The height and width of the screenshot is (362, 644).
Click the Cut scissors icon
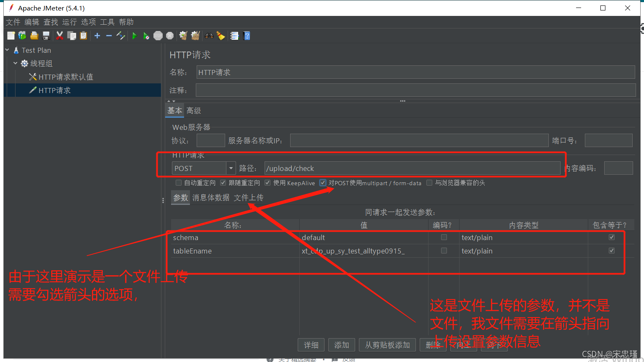coord(60,36)
